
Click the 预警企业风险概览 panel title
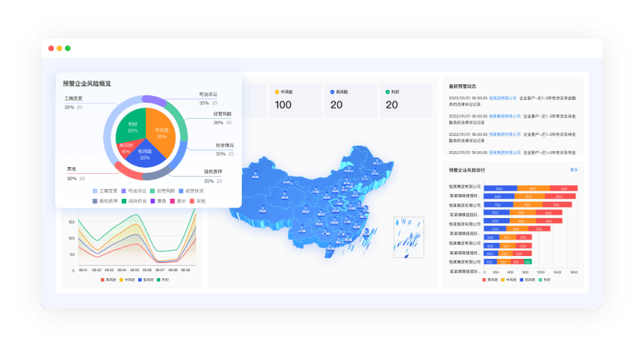(x=86, y=84)
